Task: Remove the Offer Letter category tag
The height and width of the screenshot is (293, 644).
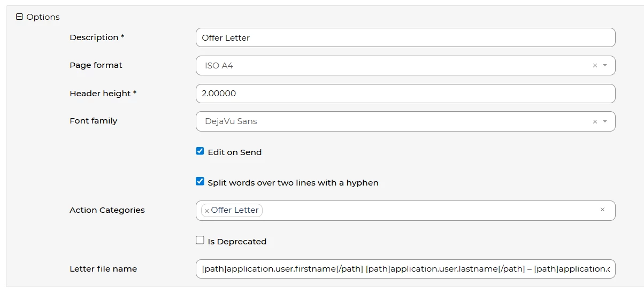Action: (206, 211)
